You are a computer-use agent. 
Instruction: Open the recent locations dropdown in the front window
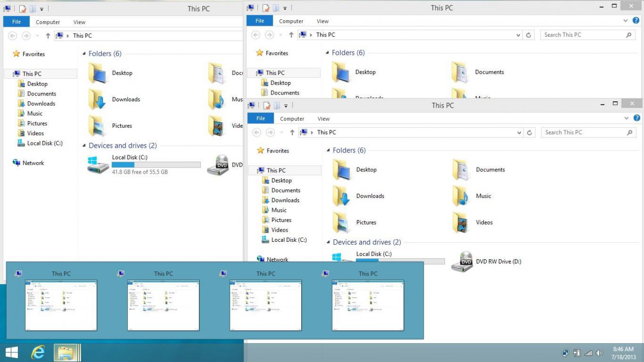tap(282, 133)
